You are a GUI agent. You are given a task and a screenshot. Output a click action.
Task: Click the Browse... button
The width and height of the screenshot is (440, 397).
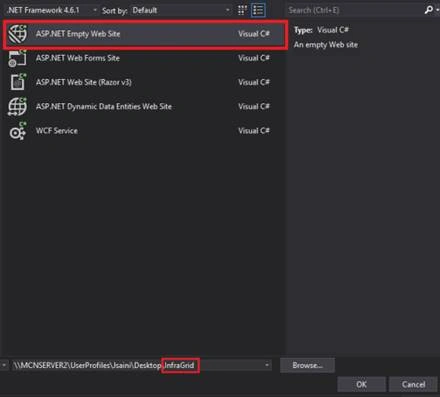pos(307,365)
